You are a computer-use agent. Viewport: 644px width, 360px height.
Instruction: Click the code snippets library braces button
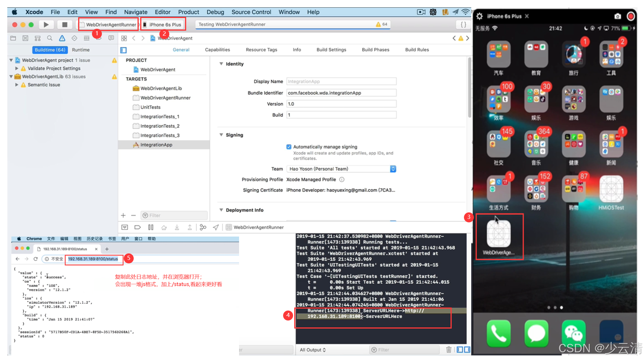coord(464,25)
